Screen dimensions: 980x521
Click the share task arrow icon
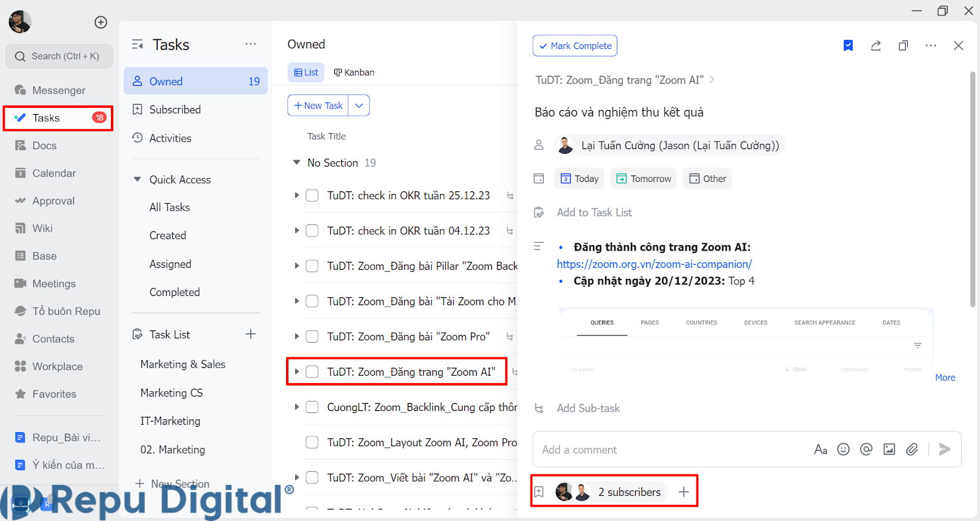tap(876, 46)
